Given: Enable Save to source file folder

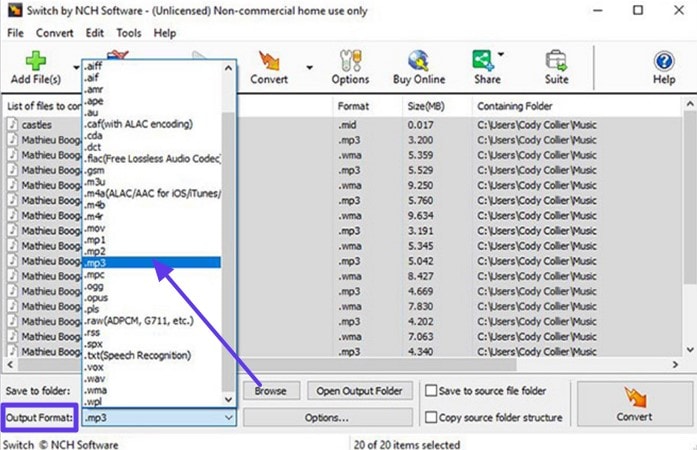Looking at the screenshot, I should pos(431,390).
